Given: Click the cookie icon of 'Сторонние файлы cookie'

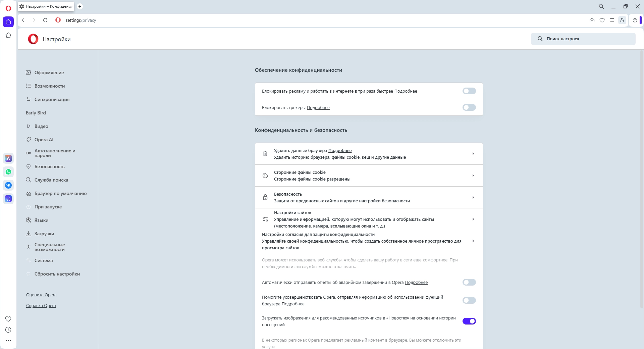Looking at the screenshot, I should (x=265, y=176).
